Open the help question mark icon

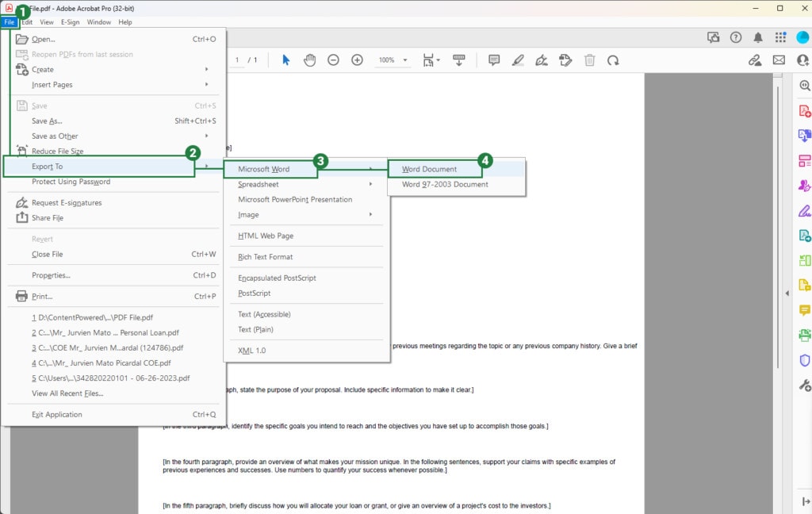(736, 37)
